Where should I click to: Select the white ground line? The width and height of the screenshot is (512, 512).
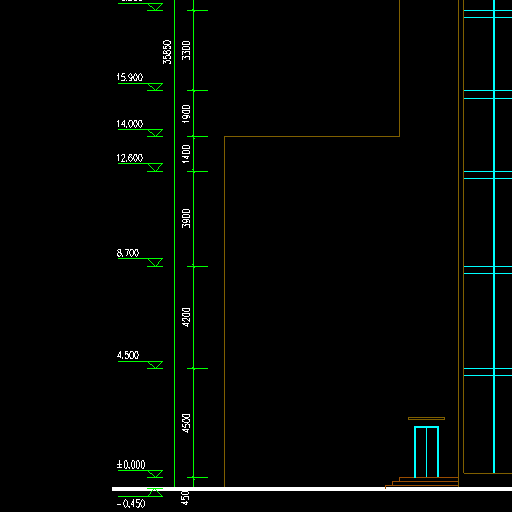click(x=312, y=489)
